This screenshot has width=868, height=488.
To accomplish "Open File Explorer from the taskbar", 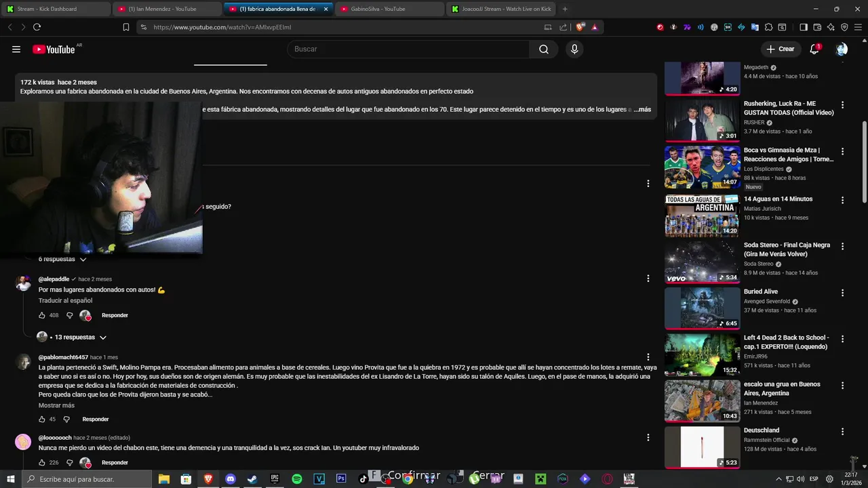I will 164,479.
